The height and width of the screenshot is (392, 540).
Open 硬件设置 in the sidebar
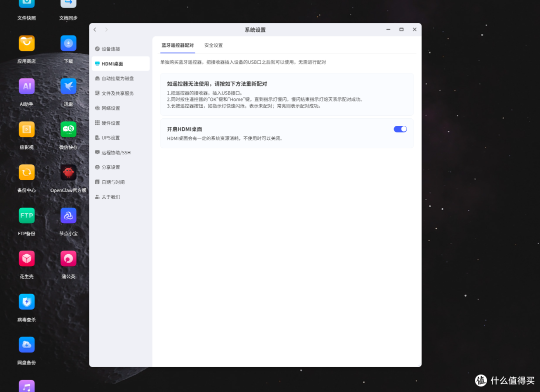pos(120,123)
